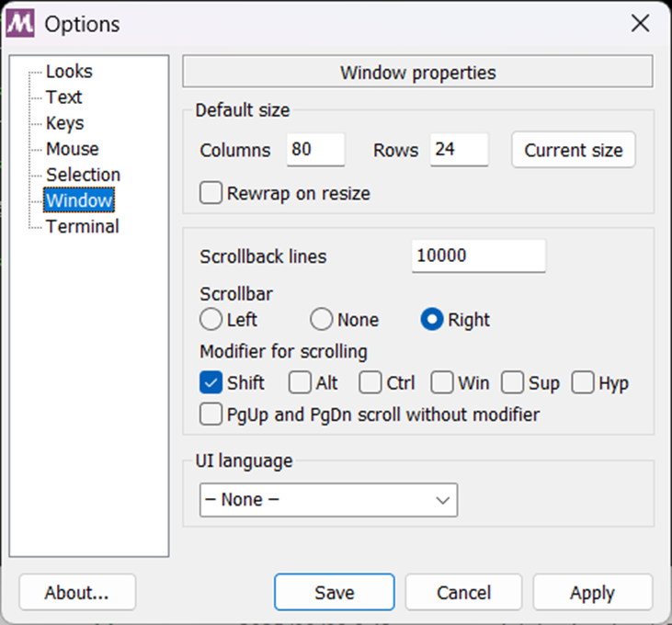Tick the Win modifier checkbox

pos(442,382)
